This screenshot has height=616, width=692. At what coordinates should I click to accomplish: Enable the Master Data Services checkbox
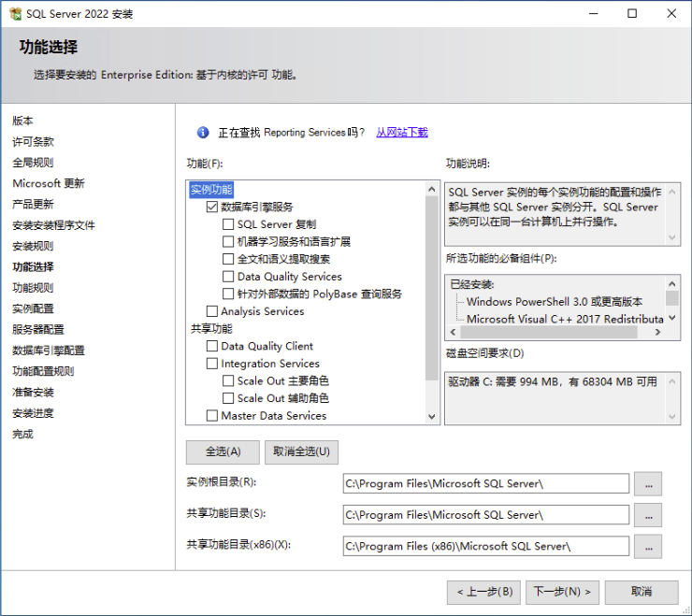tap(212, 416)
